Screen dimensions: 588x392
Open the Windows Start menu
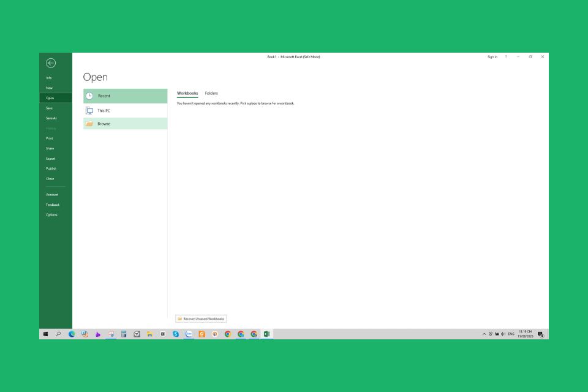tap(46, 334)
